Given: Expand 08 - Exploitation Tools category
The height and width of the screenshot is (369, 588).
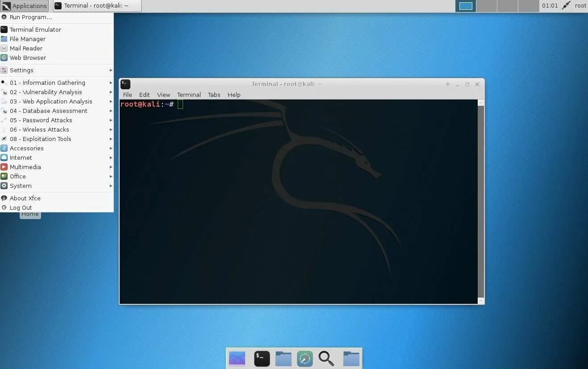Looking at the screenshot, I should click(x=57, y=139).
